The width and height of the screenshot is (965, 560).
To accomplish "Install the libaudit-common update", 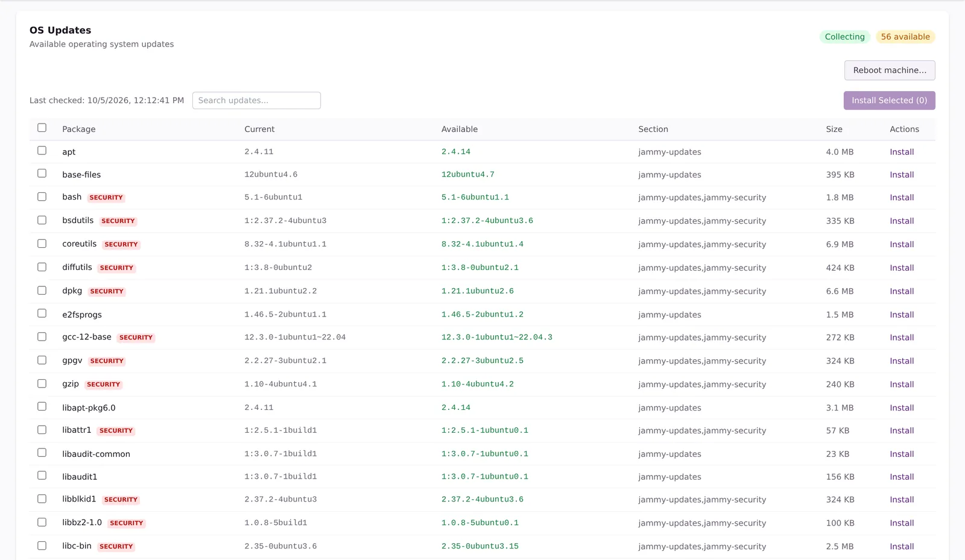I will [x=902, y=455].
